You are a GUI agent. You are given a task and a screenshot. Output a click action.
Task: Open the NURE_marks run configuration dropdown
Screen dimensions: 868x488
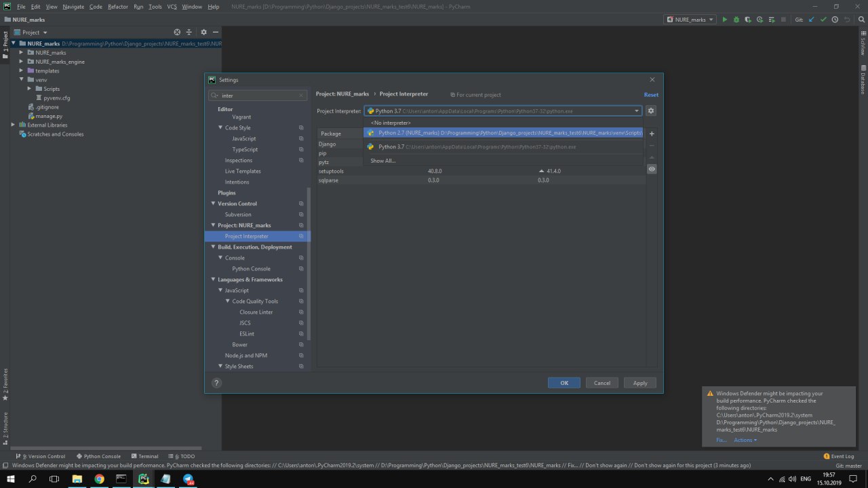690,20
